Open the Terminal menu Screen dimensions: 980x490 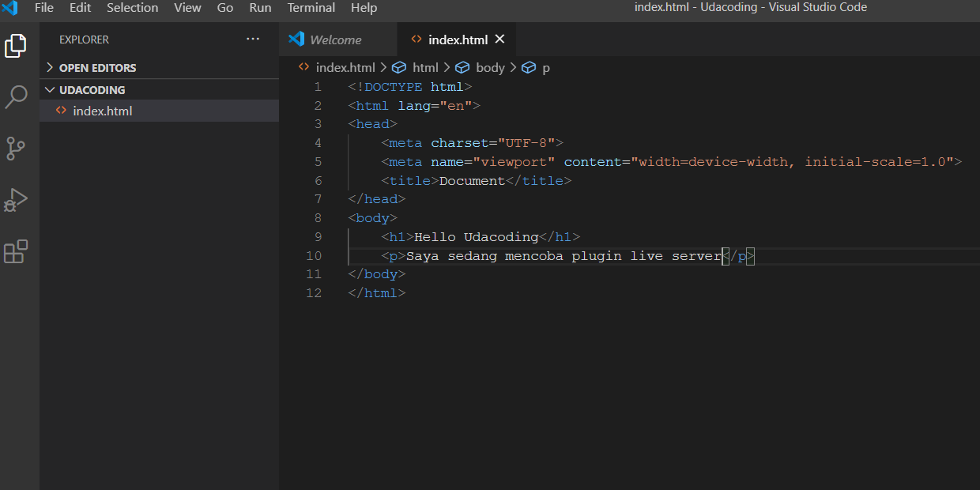(x=311, y=8)
